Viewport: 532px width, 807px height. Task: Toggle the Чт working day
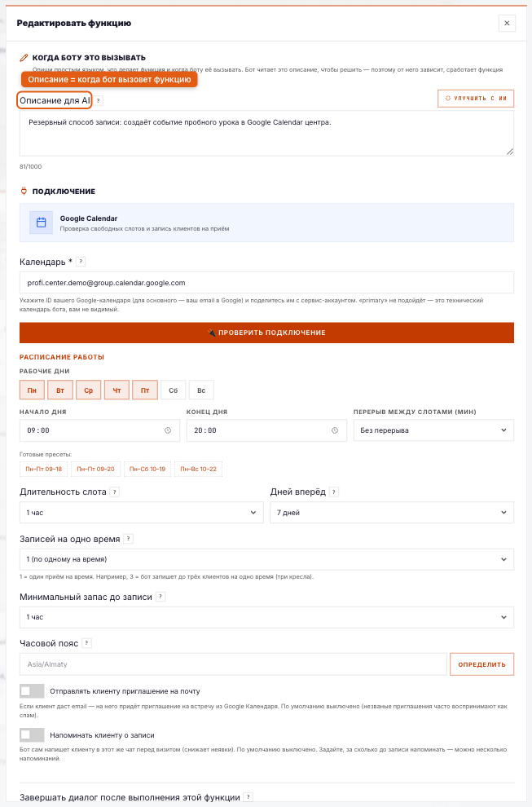click(x=117, y=390)
